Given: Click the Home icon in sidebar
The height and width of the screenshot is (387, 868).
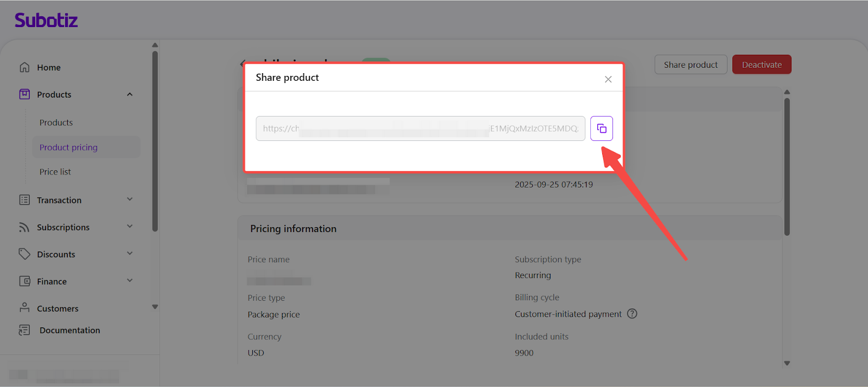Looking at the screenshot, I should 24,67.
